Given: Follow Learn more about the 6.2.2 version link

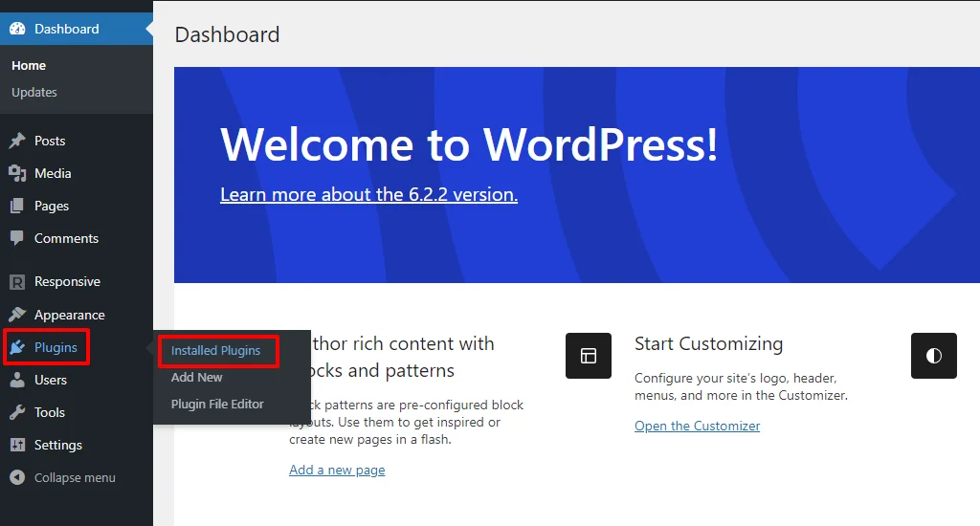Looking at the screenshot, I should 368,194.
